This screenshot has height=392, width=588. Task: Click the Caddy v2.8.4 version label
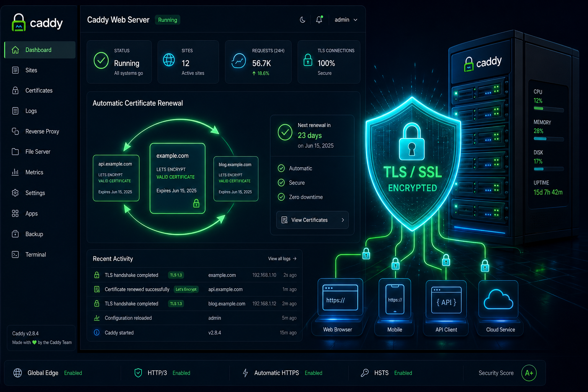[25, 333]
